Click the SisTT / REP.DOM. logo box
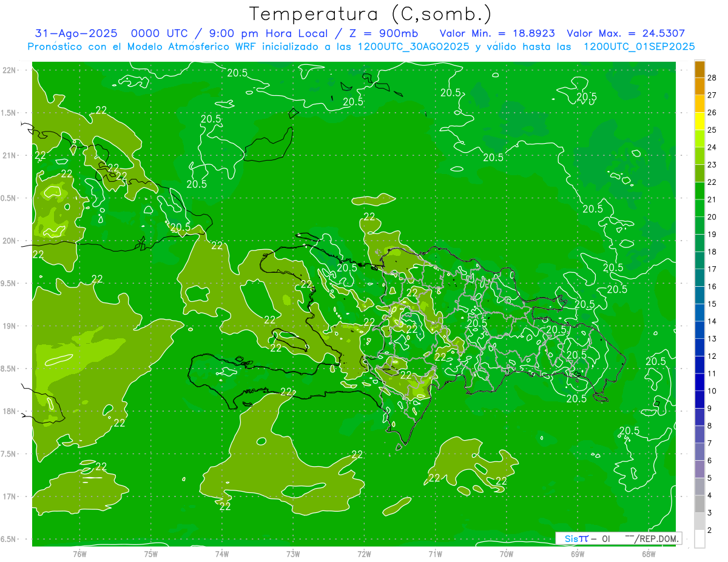Screen dimensions: 728x562 click(618, 538)
